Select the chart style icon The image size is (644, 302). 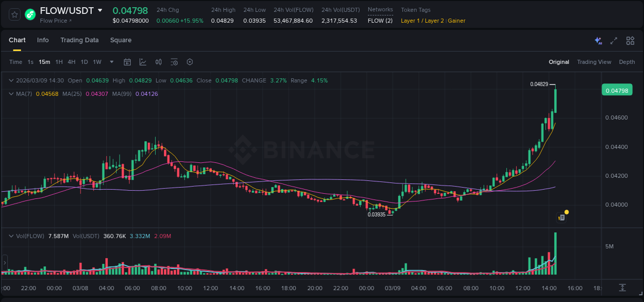(x=143, y=62)
